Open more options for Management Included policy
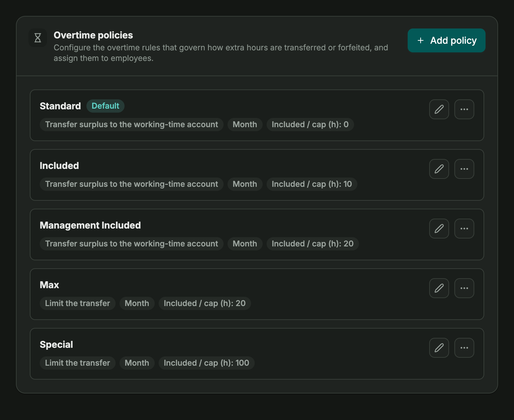The width and height of the screenshot is (514, 420). (464, 229)
